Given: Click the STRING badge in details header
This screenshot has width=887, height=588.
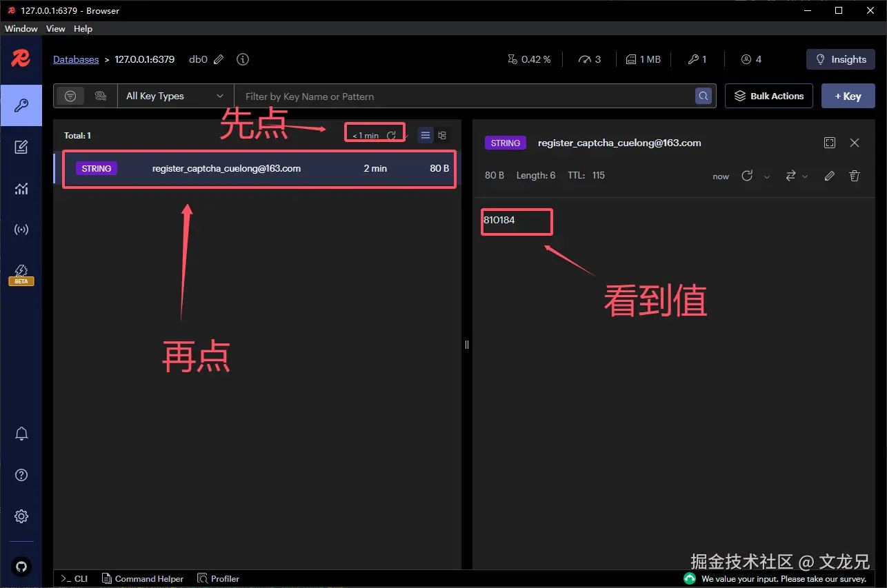Looking at the screenshot, I should [x=506, y=143].
